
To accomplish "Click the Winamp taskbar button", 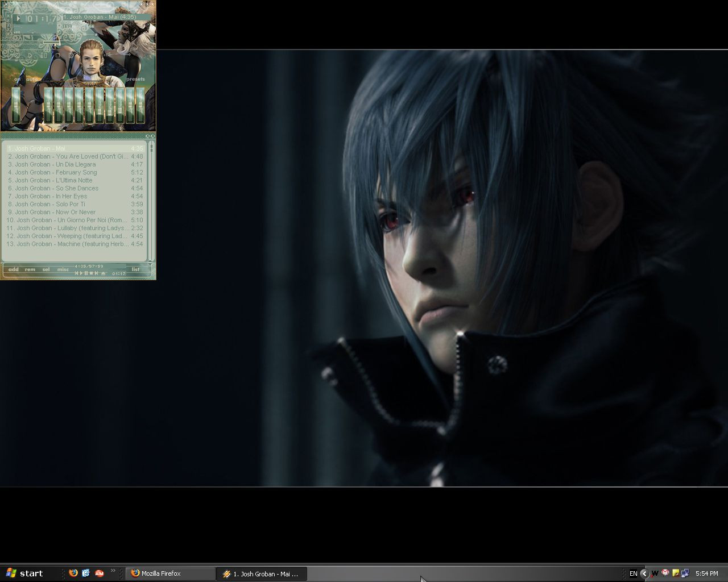I will click(x=262, y=574).
